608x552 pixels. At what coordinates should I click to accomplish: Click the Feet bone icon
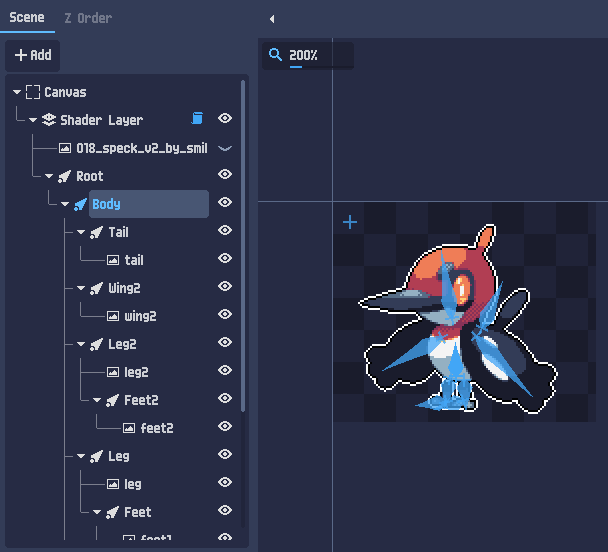[112, 512]
